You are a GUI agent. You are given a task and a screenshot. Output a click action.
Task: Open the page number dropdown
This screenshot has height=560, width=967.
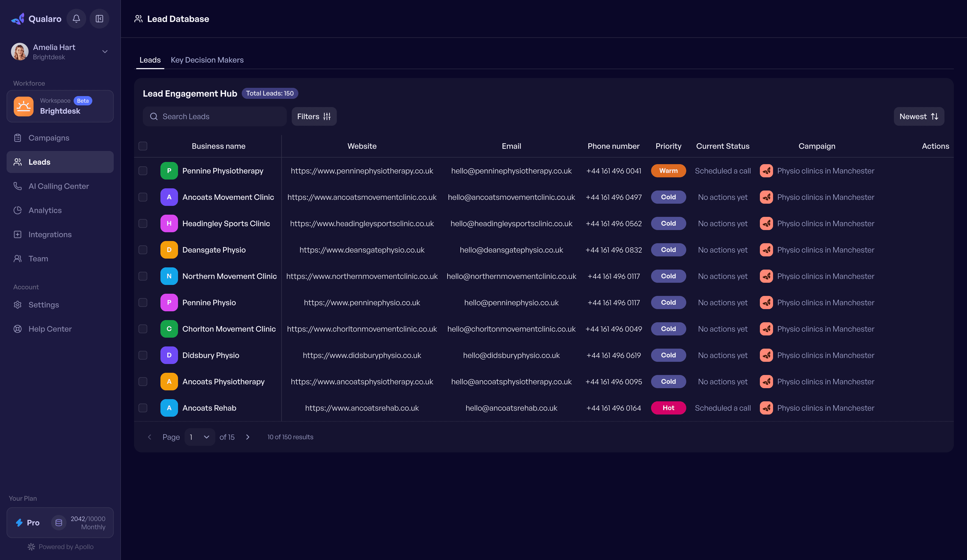(199, 437)
